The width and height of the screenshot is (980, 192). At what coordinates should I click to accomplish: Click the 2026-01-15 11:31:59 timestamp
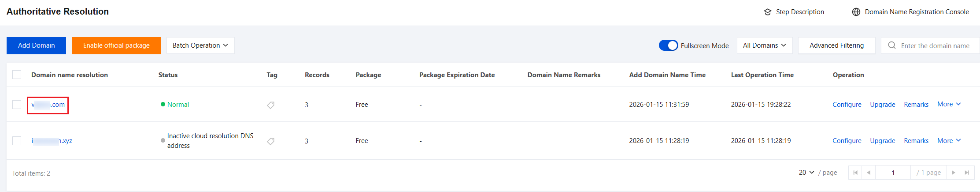click(659, 105)
